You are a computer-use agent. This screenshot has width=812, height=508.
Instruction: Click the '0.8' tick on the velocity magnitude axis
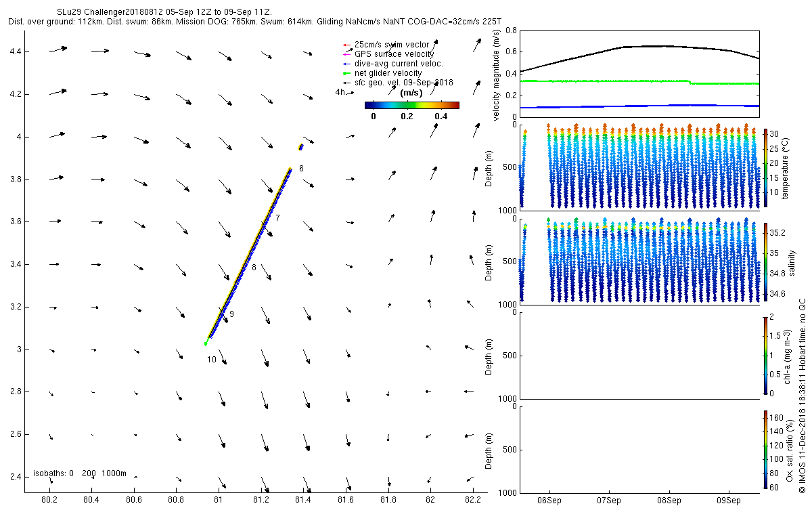click(x=510, y=30)
